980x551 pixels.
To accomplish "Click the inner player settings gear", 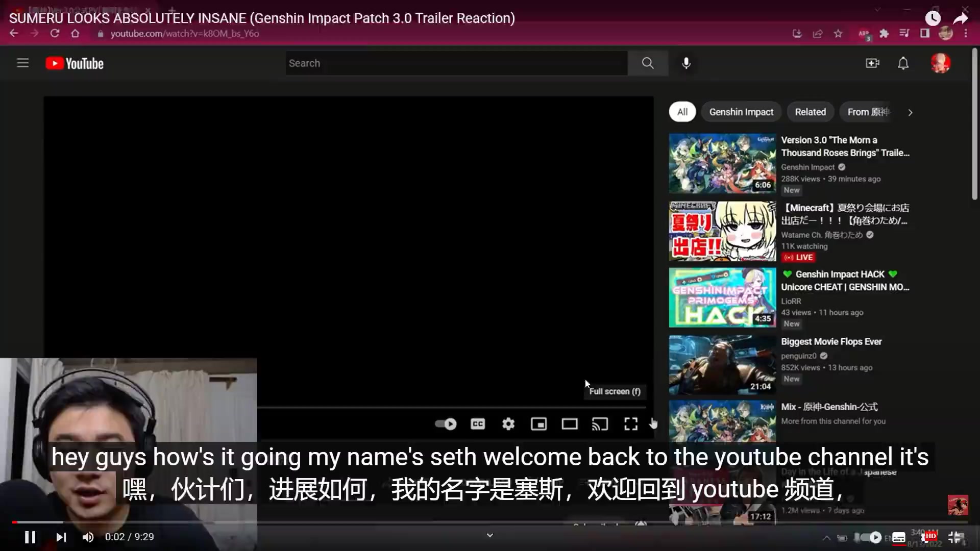I will tap(508, 424).
